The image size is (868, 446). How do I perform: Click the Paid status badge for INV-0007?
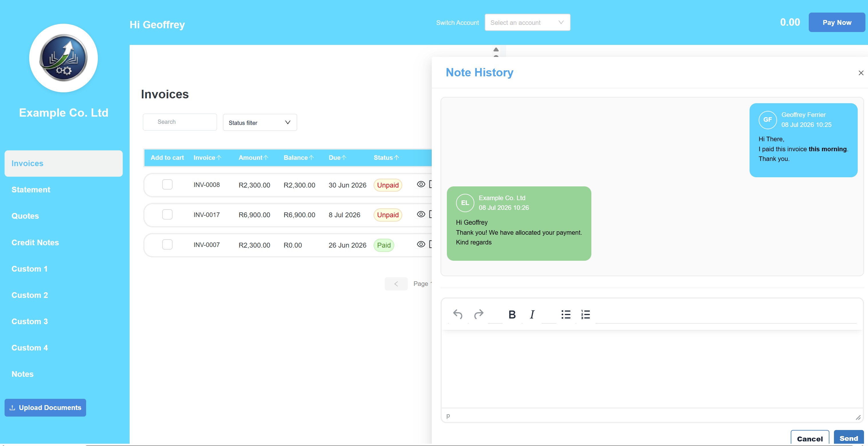(384, 245)
